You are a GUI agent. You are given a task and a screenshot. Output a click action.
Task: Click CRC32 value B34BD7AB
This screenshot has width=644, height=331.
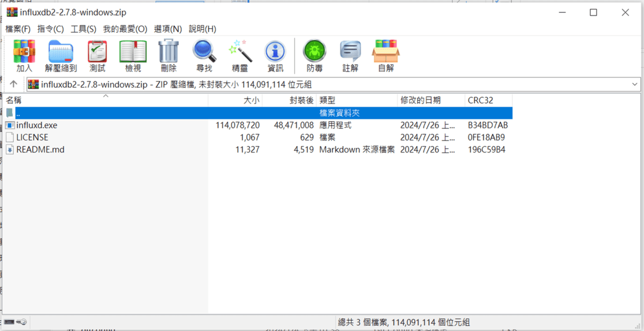[488, 125]
